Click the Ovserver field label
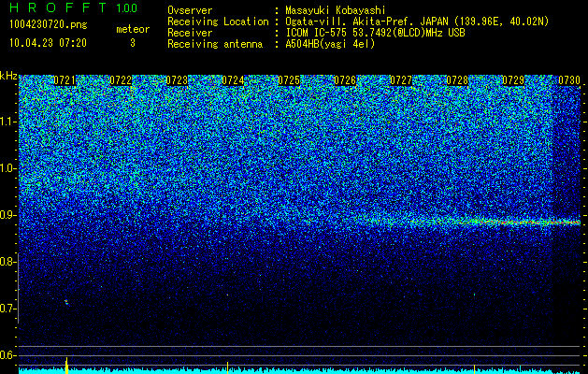The height and width of the screenshot is (374, 588). click(x=190, y=10)
